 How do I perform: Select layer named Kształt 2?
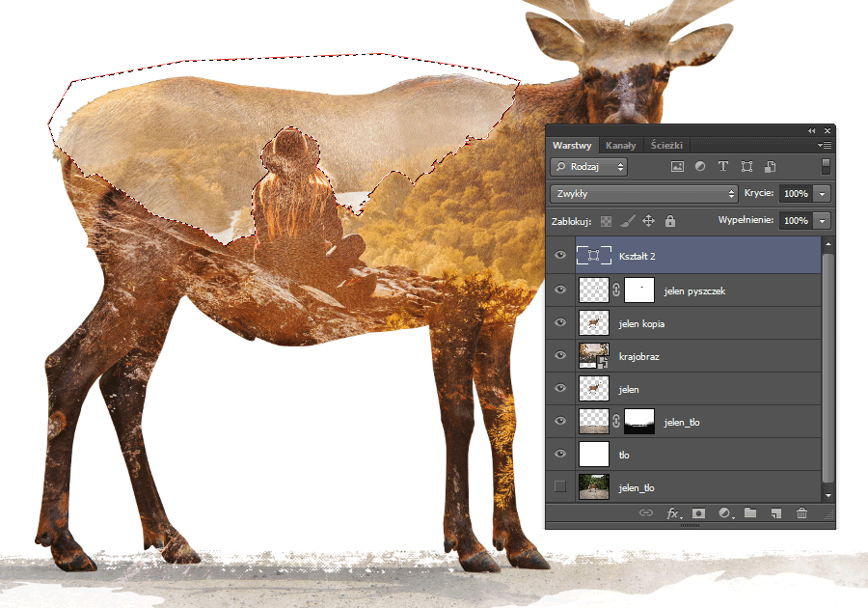pos(637,256)
